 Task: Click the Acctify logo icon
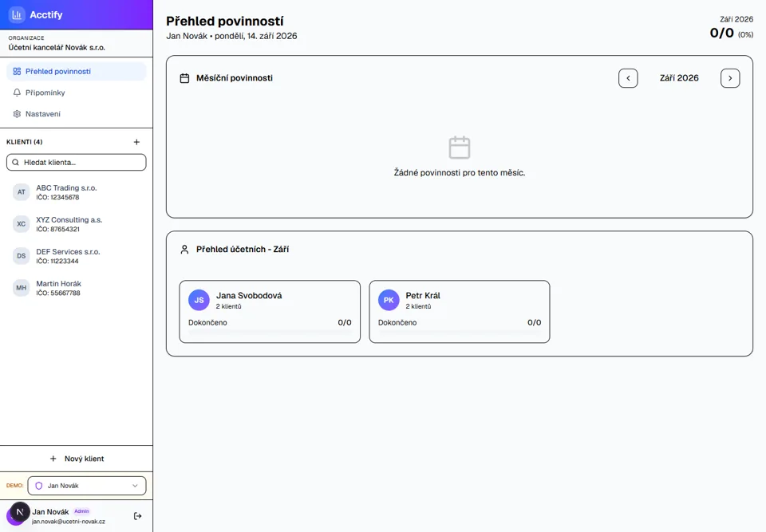click(17, 14)
